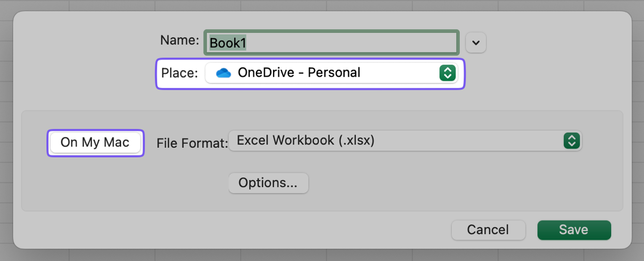644x261 pixels.
Task: Click the green arrows on Place selector
Action: tap(447, 73)
